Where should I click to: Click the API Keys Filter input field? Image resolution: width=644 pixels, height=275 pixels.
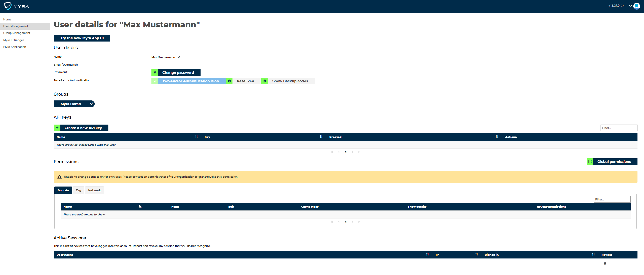coord(619,128)
